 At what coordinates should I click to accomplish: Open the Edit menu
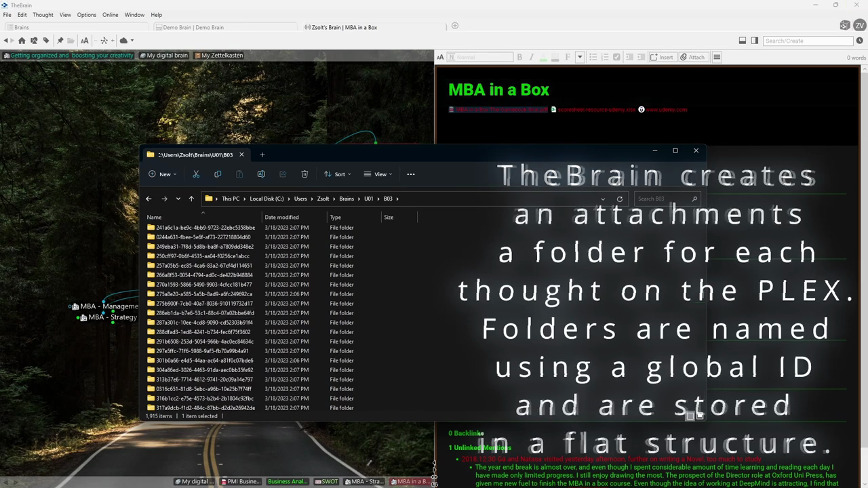22,15
